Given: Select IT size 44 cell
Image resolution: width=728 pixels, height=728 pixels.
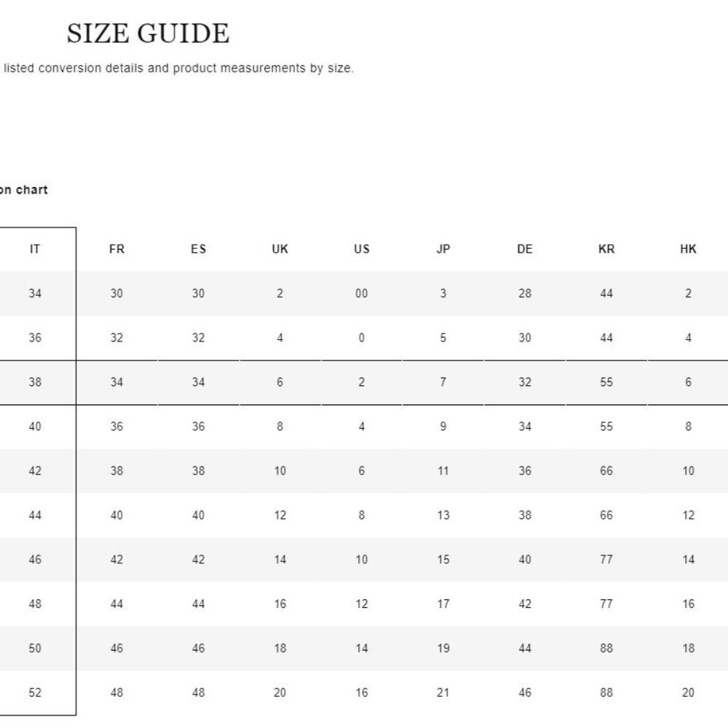Looking at the screenshot, I should click(35, 515).
